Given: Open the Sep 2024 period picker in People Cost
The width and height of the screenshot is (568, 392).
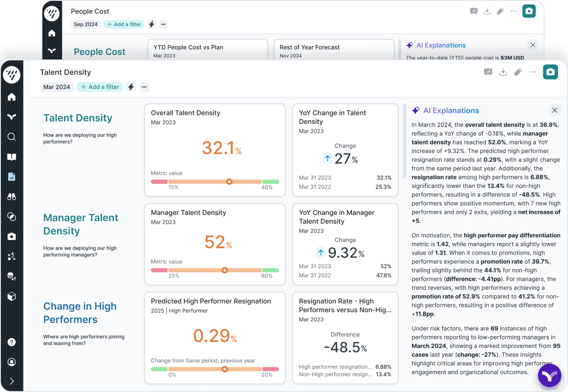Looking at the screenshot, I should click(x=86, y=24).
